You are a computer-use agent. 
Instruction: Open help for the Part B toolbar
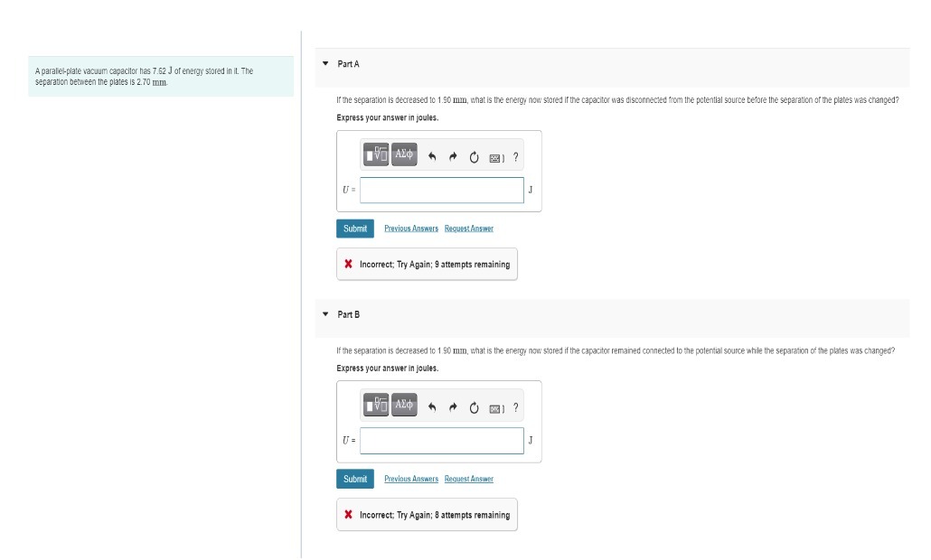[515, 407]
